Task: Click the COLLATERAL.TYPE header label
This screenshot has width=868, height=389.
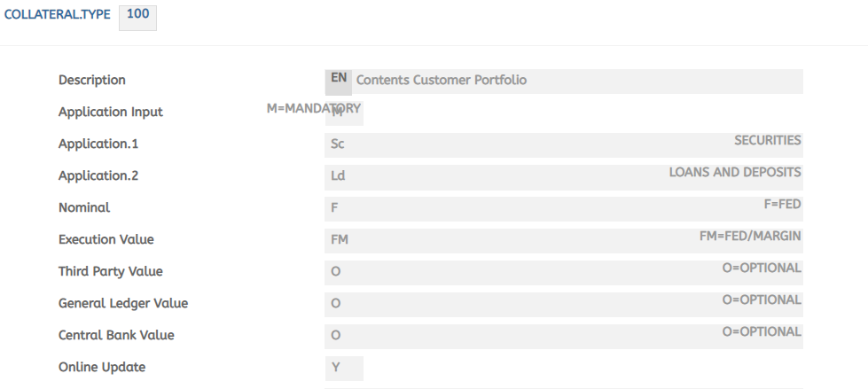Action: tap(58, 16)
